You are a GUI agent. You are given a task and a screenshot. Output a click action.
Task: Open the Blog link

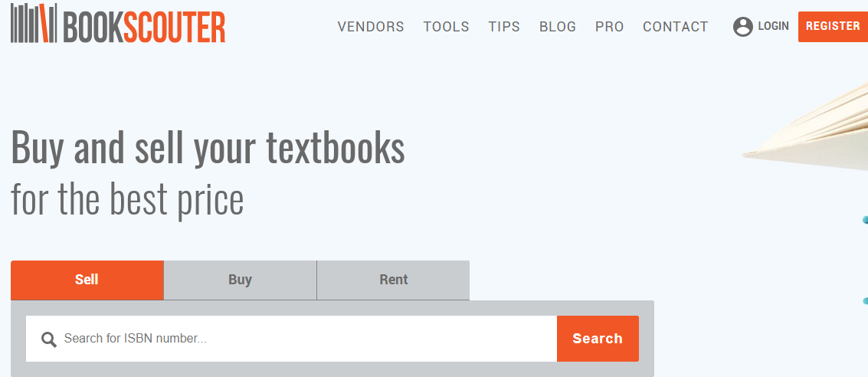[x=558, y=27]
